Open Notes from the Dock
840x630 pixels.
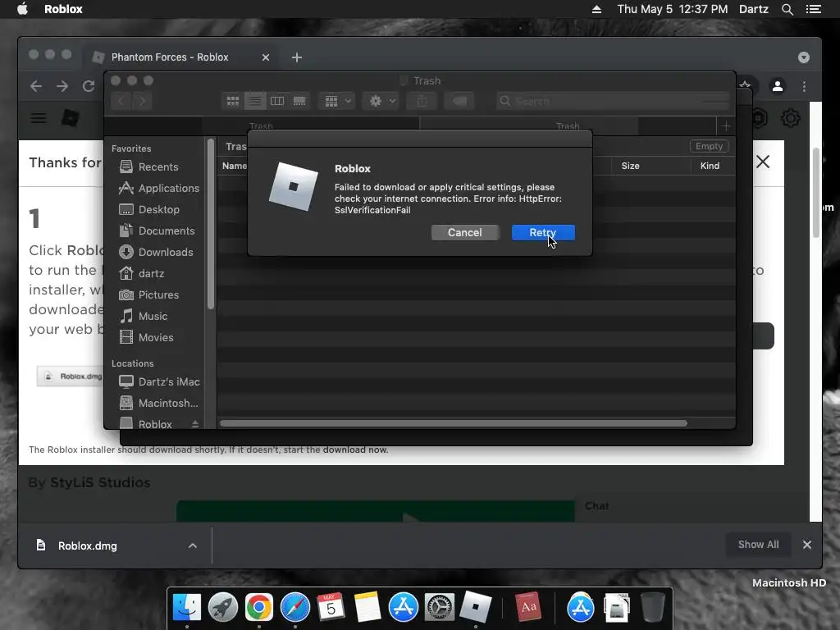[x=367, y=608]
